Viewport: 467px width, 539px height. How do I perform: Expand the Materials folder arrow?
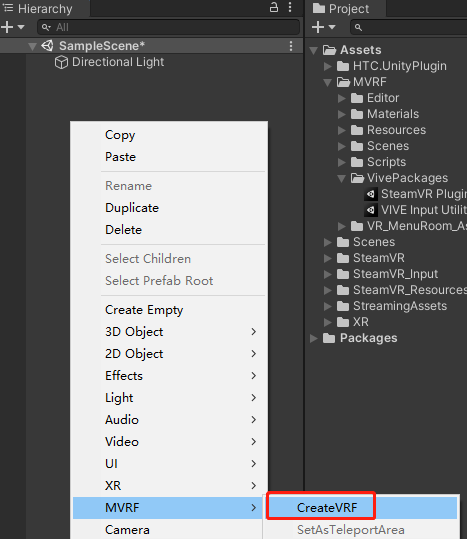pos(342,114)
